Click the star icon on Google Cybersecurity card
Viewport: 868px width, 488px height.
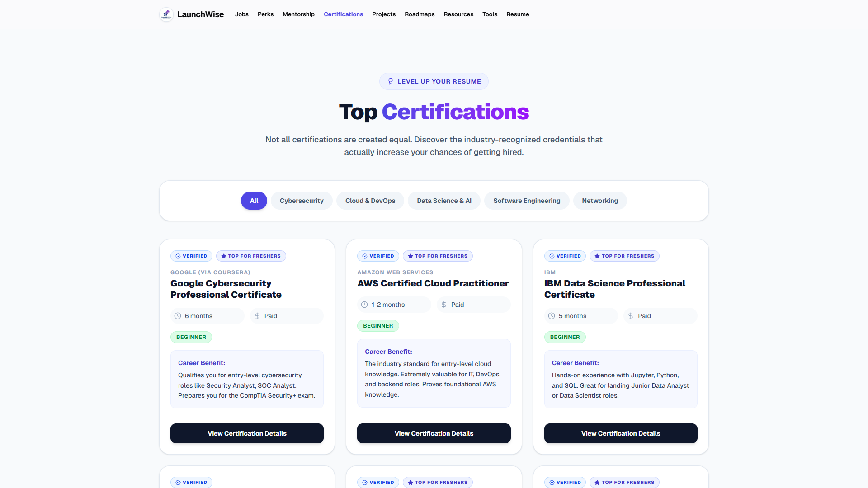click(x=224, y=256)
